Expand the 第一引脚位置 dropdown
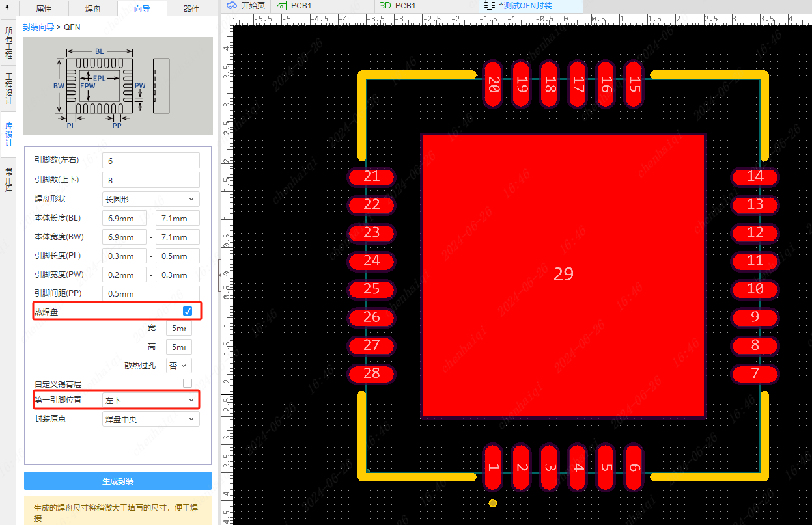Viewport: 812px width, 525px height. click(150, 399)
